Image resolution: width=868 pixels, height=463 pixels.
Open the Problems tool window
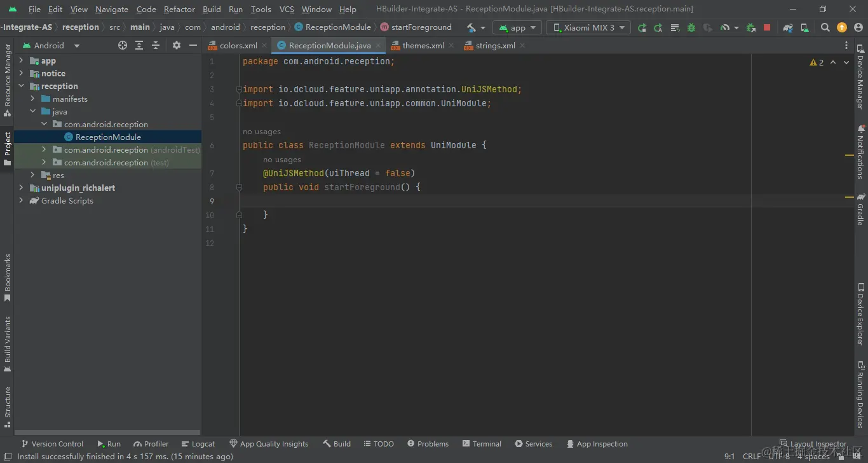click(428, 444)
